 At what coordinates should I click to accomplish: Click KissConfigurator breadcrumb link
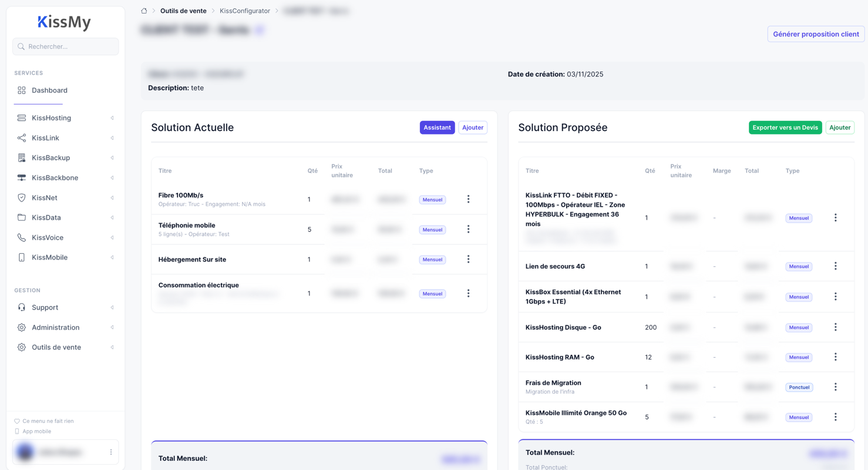coord(245,11)
